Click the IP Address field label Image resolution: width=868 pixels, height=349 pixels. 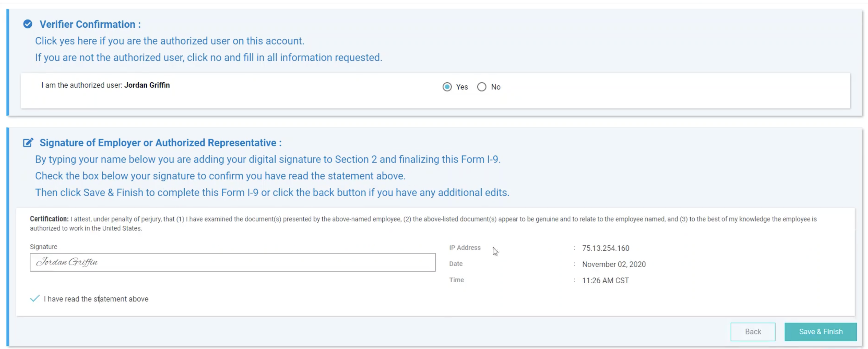coord(465,248)
